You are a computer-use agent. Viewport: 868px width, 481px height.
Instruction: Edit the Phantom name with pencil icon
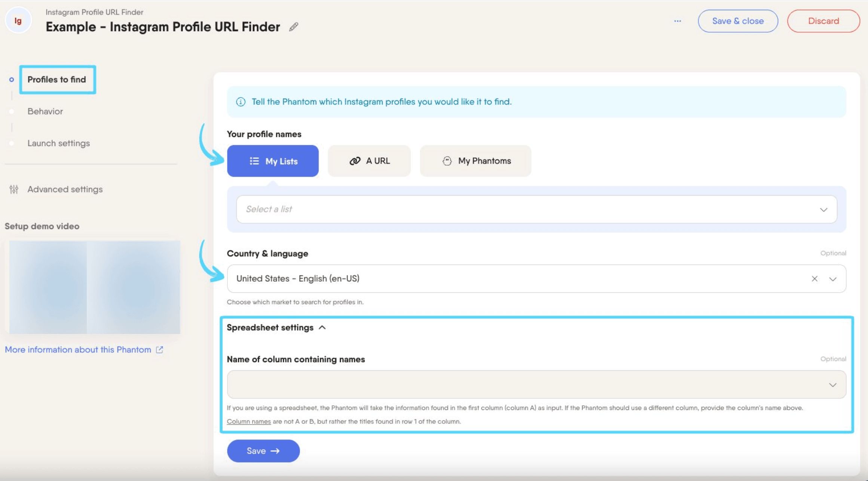(294, 27)
